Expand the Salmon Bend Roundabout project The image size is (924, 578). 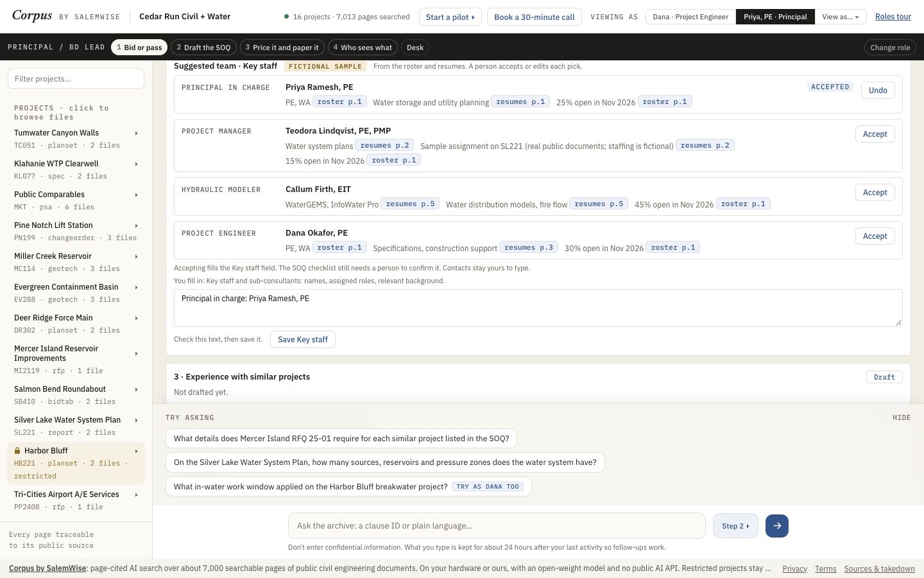[136, 389]
